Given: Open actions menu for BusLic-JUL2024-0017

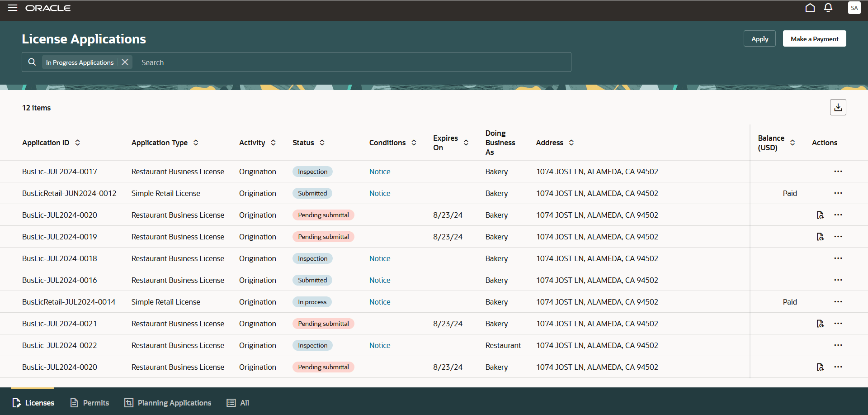Looking at the screenshot, I should (838, 172).
